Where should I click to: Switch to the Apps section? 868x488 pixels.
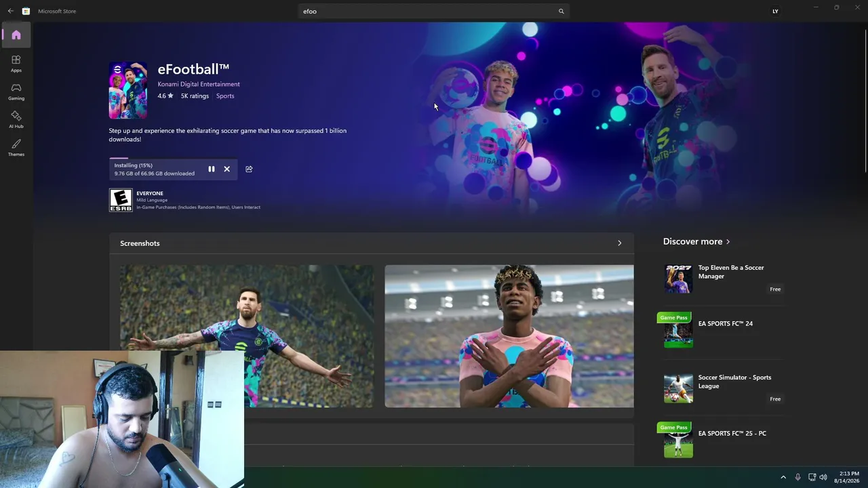click(16, 64)
